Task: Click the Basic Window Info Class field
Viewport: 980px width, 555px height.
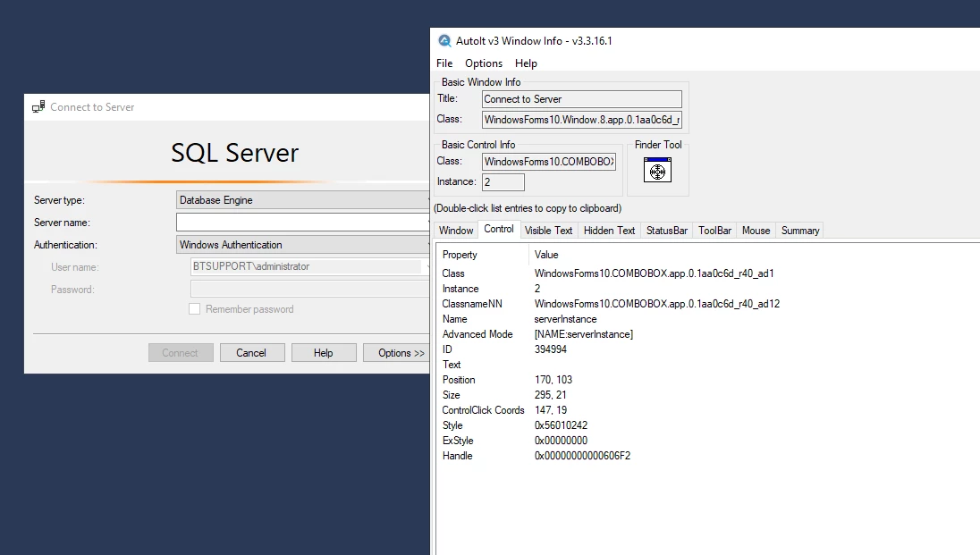Action: pos(582,120)
